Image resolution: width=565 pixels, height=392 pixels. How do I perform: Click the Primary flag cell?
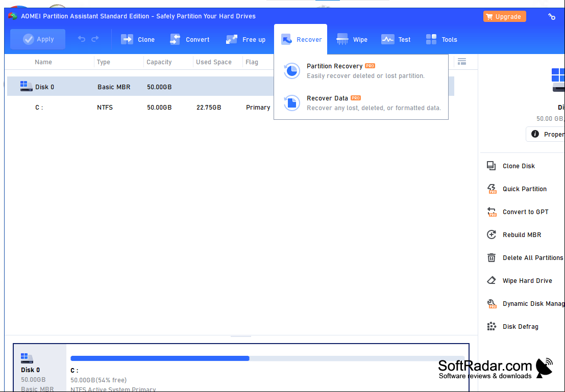coord(258,107)
